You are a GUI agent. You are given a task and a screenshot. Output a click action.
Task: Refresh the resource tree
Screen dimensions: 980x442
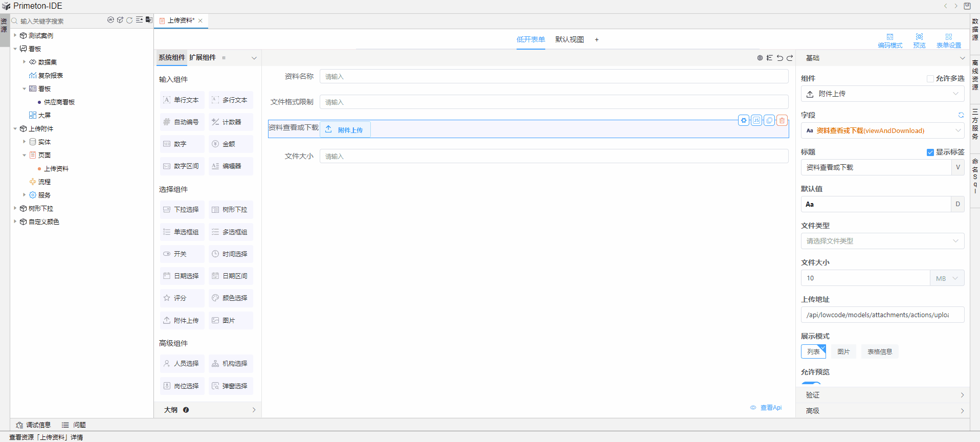point(129,20)
